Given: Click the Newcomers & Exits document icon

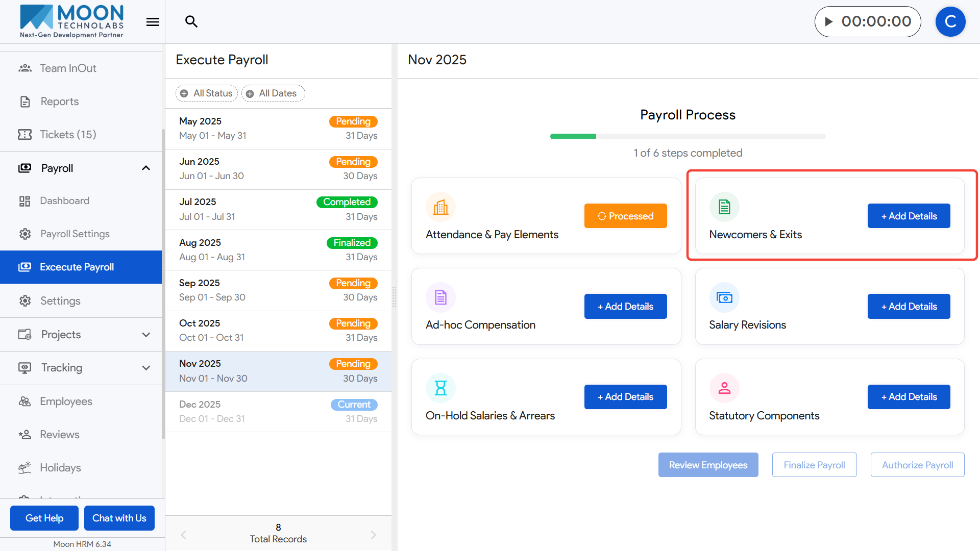Looking at the screenshot, I should [x=724, y=207].
